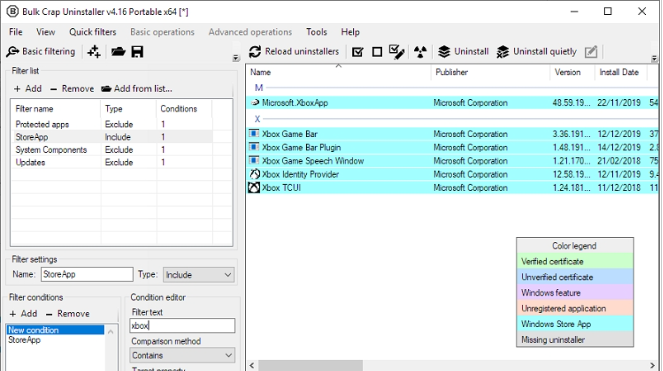
Task: Click Uninstall quietly button
Action: [x=537, y=52]
